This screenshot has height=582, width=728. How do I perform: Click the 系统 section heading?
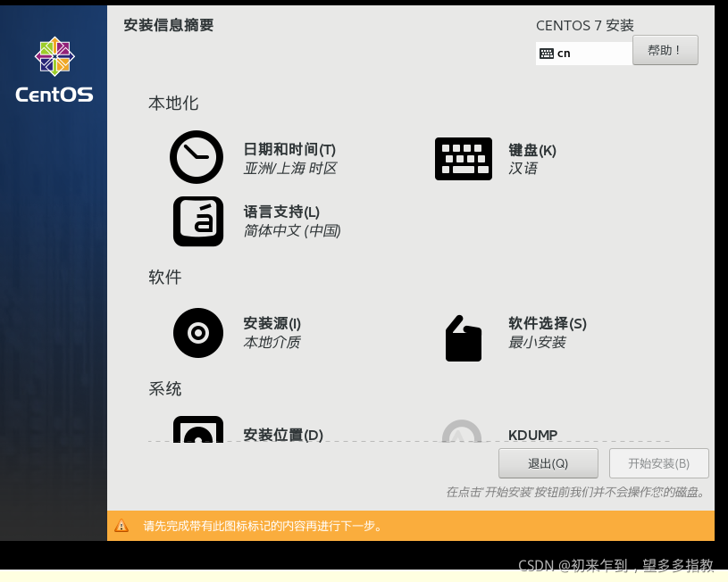click(165, 388)
